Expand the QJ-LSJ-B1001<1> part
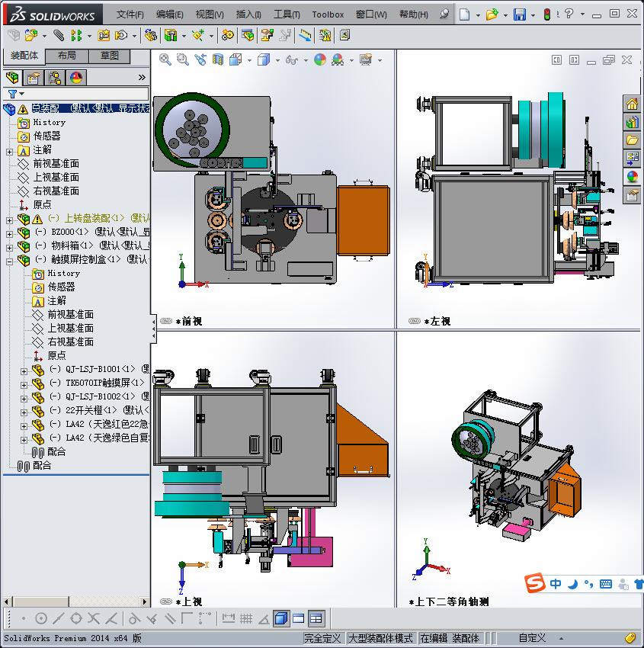This screenshot has height=648, width=644. 24,371
